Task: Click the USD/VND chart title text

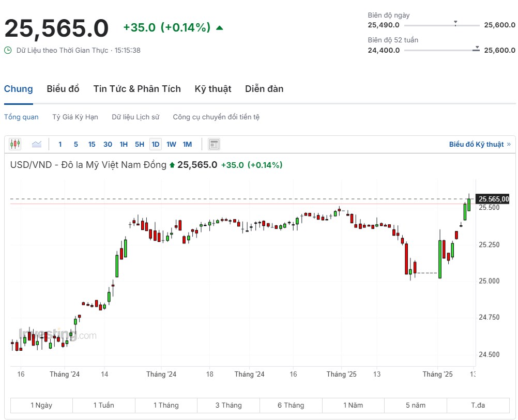Action: [x=88, y=164]
